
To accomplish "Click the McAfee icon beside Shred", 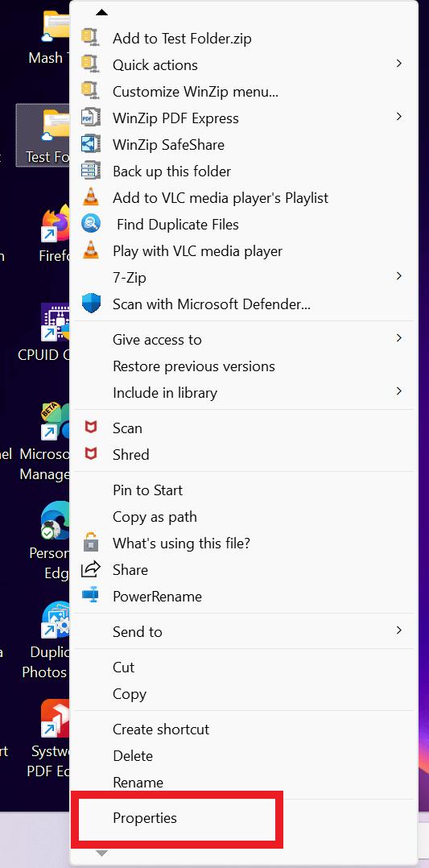I will tap(91, 453).
